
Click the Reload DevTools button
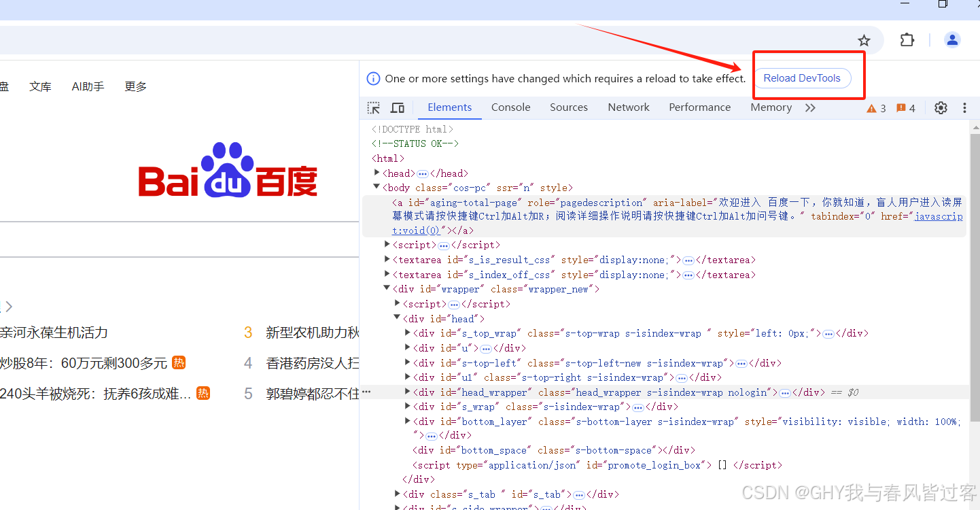click(x=802, y=78)
